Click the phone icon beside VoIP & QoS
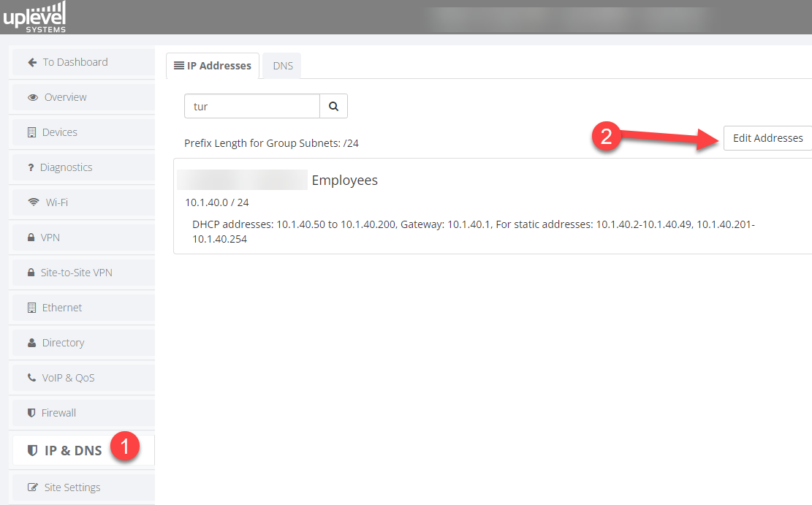 (31, 378)
